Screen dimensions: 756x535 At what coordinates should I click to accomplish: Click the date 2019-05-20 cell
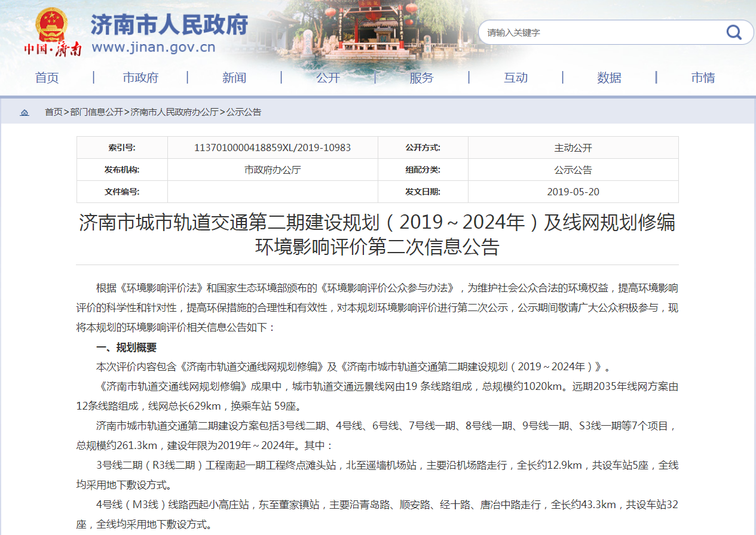573,192
